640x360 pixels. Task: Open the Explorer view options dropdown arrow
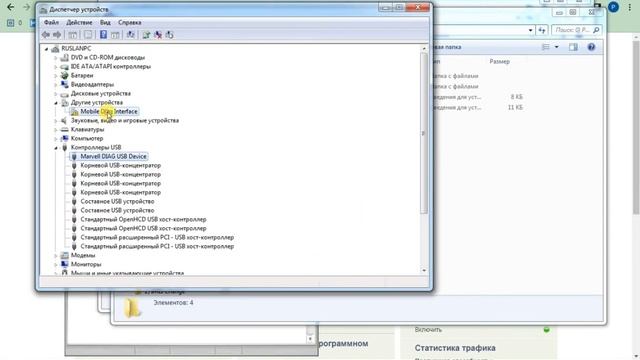tap(556, 47)
